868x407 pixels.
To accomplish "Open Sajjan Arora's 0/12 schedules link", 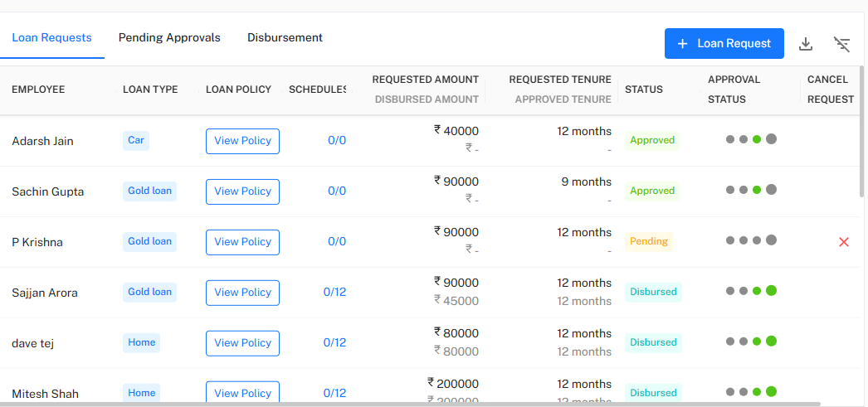I will (x=334, y=292).
